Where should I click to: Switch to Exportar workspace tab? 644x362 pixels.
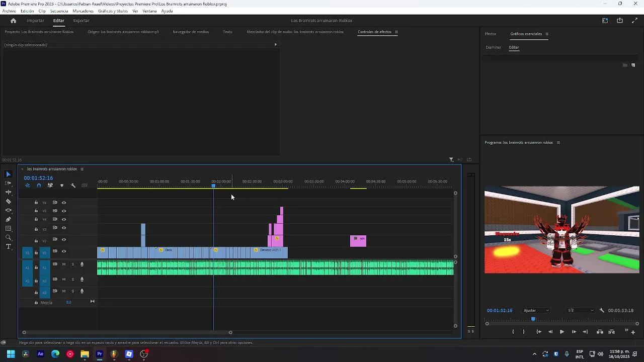point(81,21)
